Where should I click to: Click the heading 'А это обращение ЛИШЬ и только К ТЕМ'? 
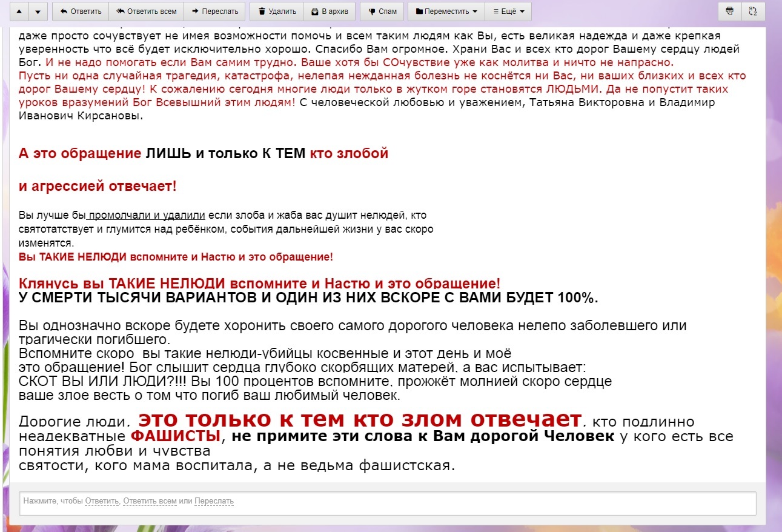pyautogui.click(x=163, y=153)
